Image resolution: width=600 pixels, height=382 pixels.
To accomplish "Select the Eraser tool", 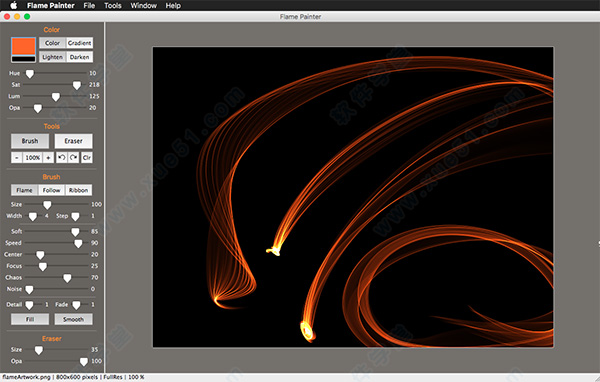I will (x=73, y=141).
